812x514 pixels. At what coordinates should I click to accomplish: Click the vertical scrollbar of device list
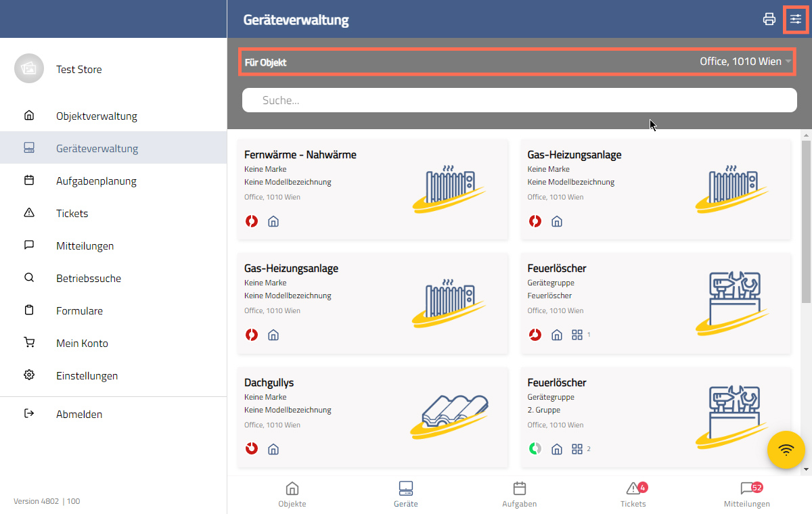coord(805,223)
